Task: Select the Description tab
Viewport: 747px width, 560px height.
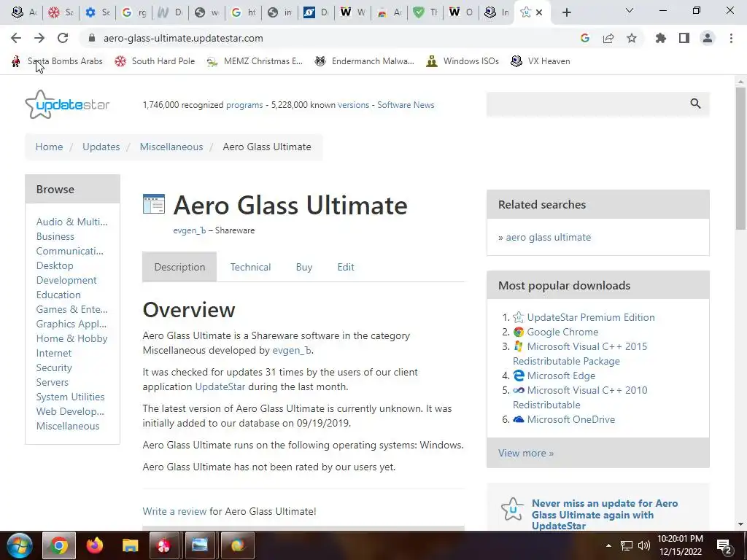Action: coord(179,267)
